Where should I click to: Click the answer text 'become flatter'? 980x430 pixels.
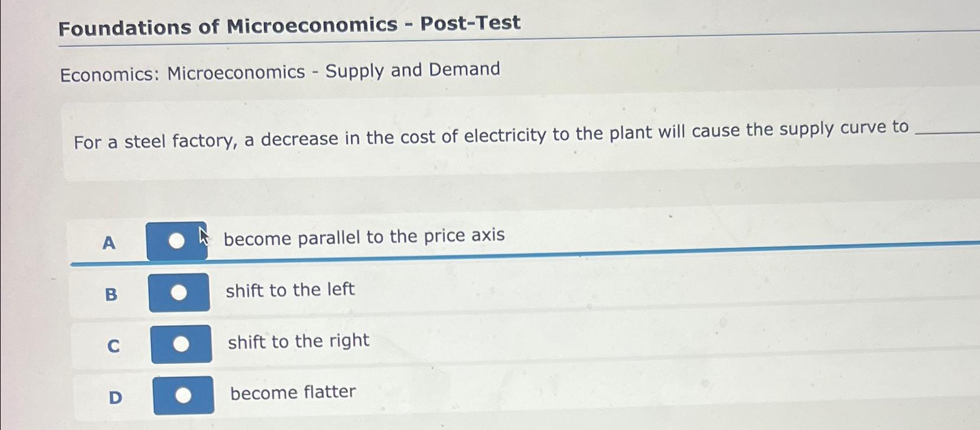(x=292, y=392)
